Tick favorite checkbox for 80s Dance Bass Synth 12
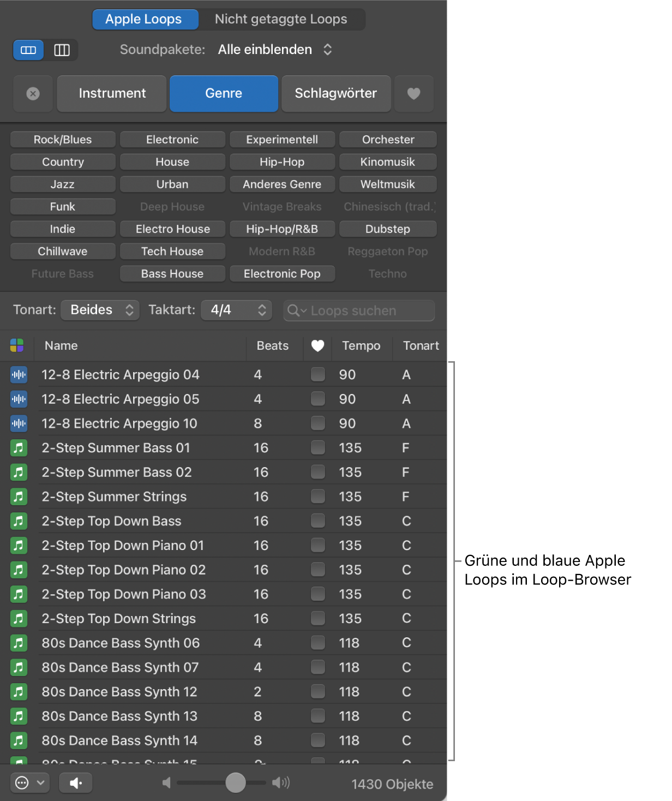672x801 pixels. click(x=317, y=692)
